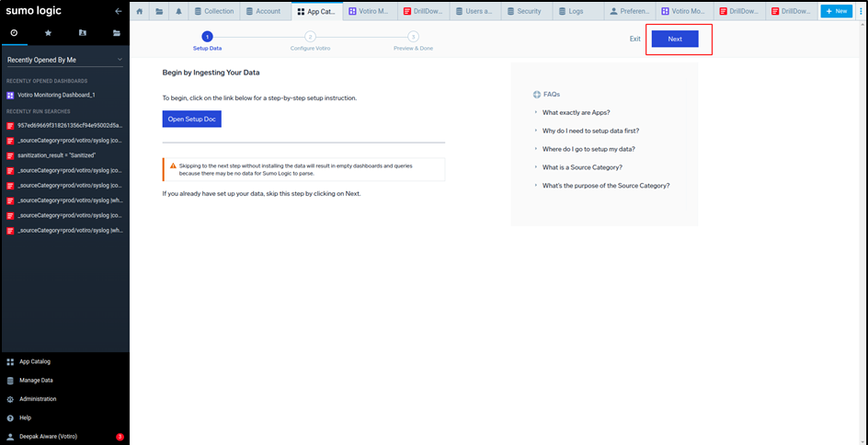Expand FAQ Why do I need to setup data first?
Screen dimensions: 868x445
coord(590,131)
